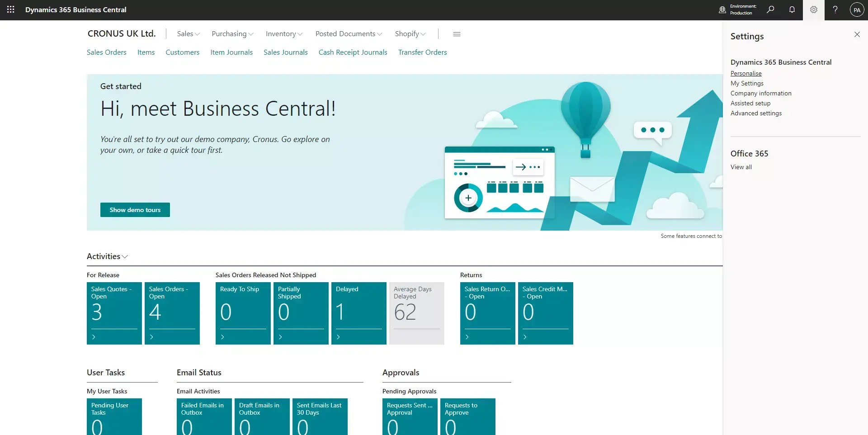Expand the Posted Documents menu
Image resolution: width=868 pixels, height=435 pixels.
[x=349, y=34]
